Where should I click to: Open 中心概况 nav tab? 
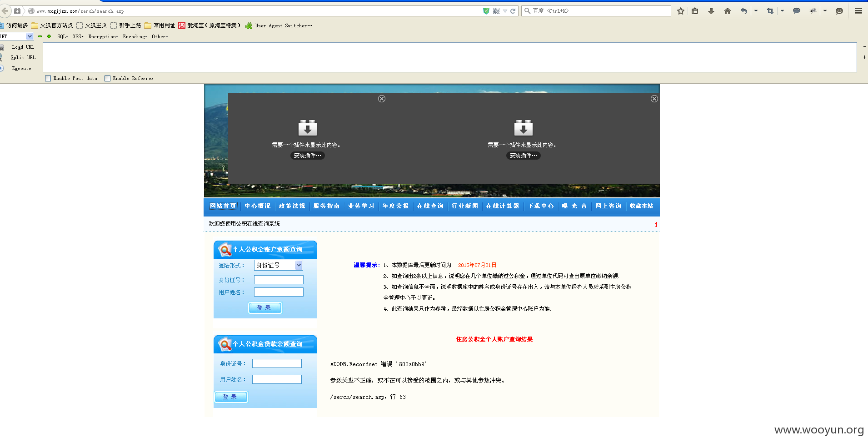point(257,206)
